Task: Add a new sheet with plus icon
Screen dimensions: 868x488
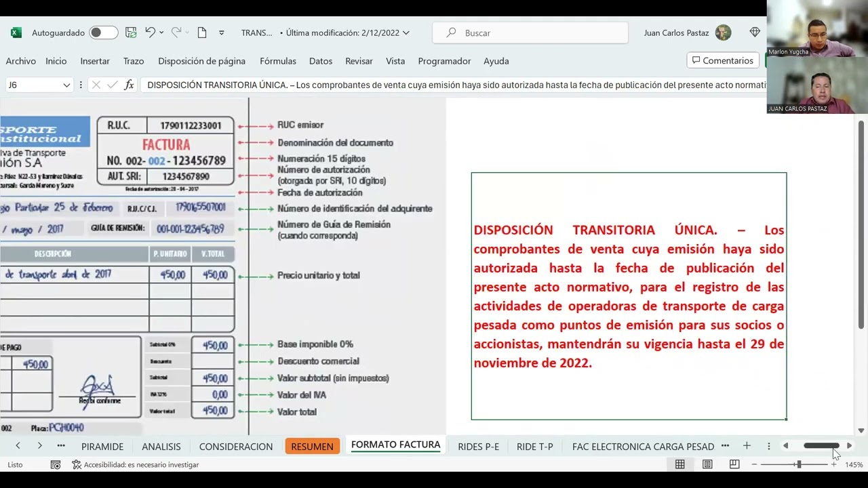Action: (747, 446)
